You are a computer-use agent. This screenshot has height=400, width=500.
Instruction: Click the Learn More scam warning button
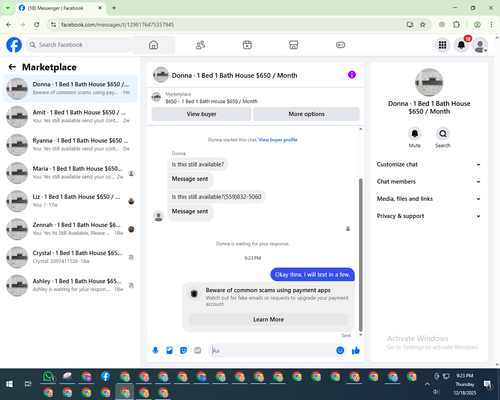[268, 319]
